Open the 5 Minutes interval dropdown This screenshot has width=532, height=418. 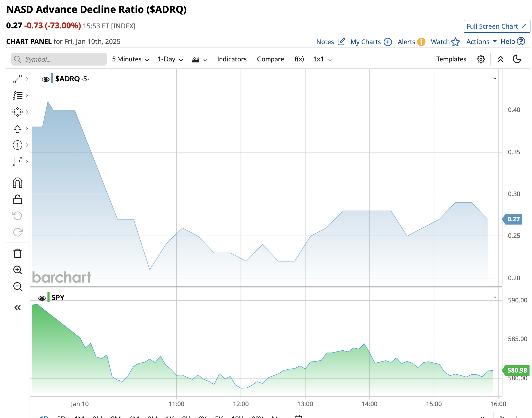coord(130,59)
